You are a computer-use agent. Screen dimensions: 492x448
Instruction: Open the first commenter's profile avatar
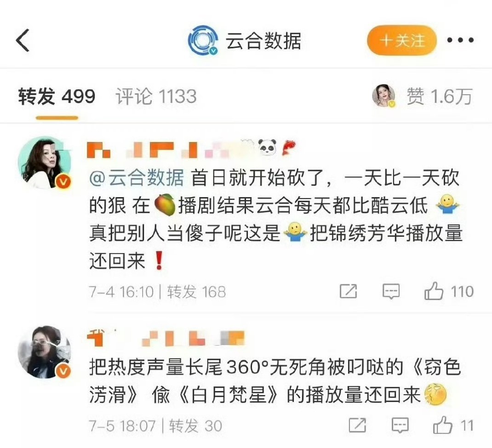(x=45, y=162)
